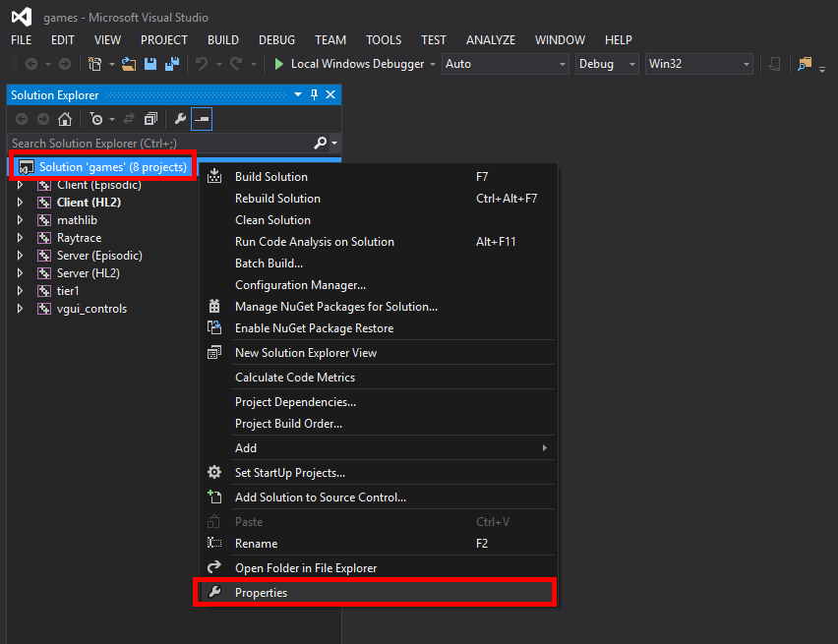Click the Navigate Backward toolbar arrow
This screenshot has height=644, width=838.
[31, 64]
